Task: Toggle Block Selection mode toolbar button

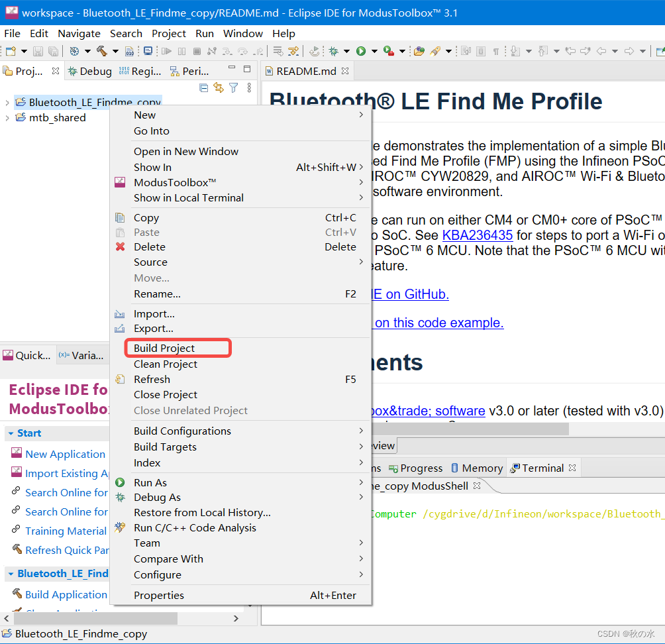Action: point(480,51)
